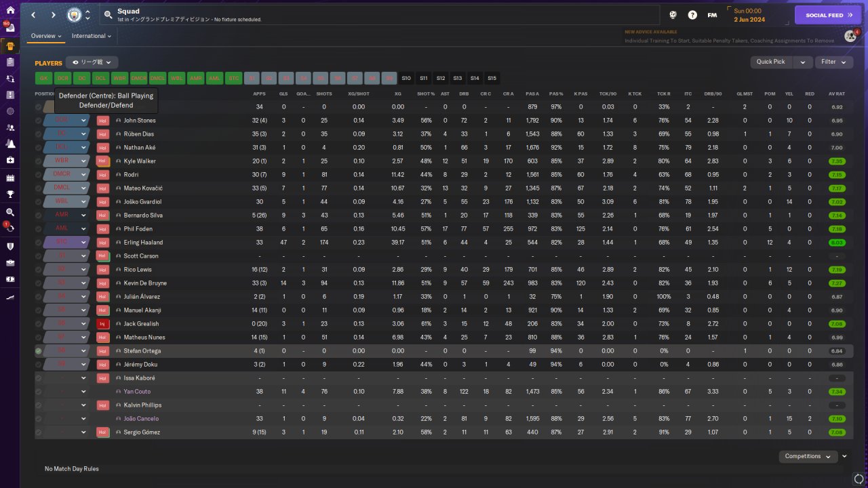
Task: Click the No Match Day Rules text
Action: 72,469
